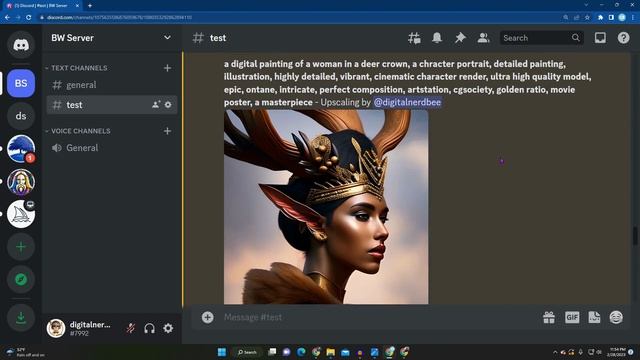The image size is (640, 360).
Task: Open the Midjourney sailboat server icon
Action: tap(21, 214)
